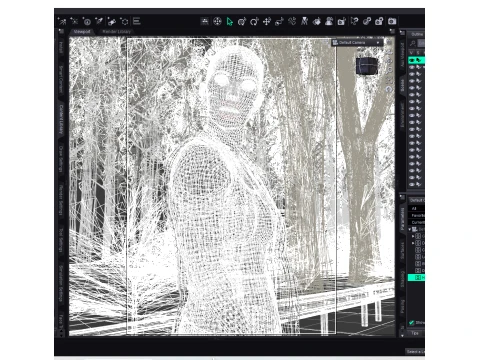Image resolution: width=480 pixels, height=360 pixels.
Task: Open the Scene pane options menu icon
Action: coord(402,33)
